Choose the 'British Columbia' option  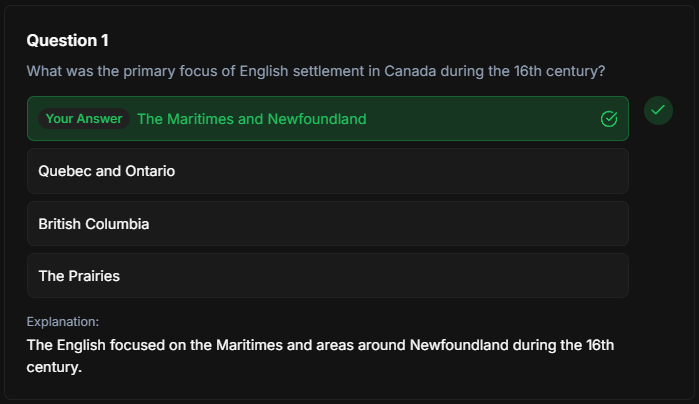click(328, 223)
